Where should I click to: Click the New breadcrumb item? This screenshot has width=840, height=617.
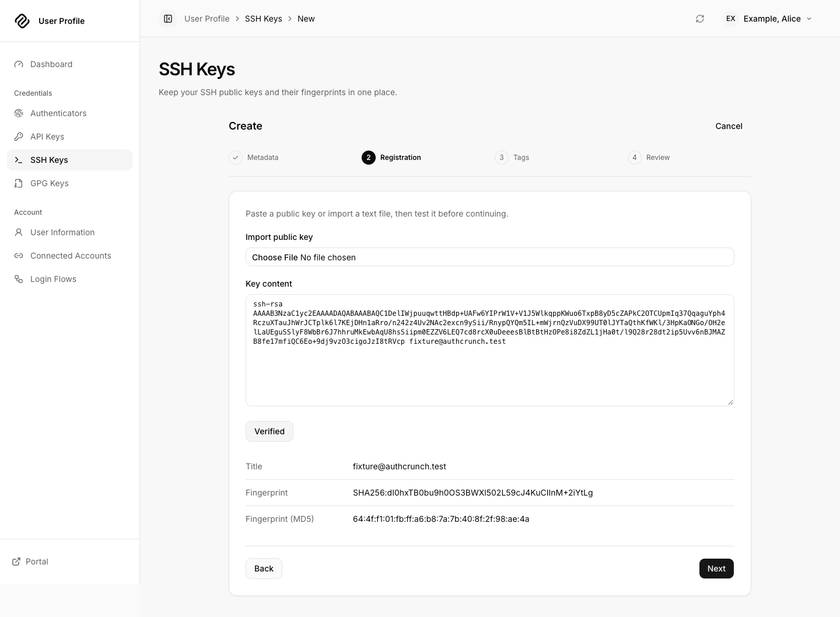pos(306,19)
